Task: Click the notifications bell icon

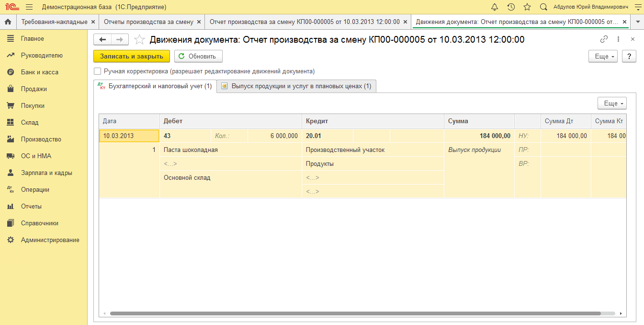Action: click(x=495, y=7)
